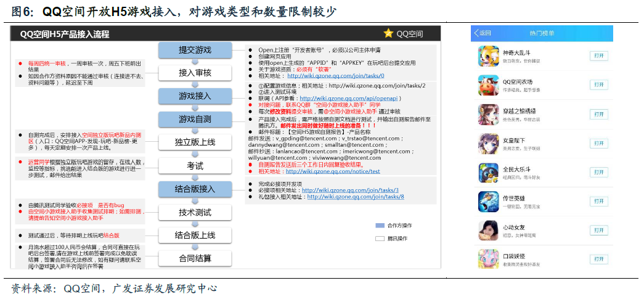Open the wiki join/tasks/3 link

[350, 190]
